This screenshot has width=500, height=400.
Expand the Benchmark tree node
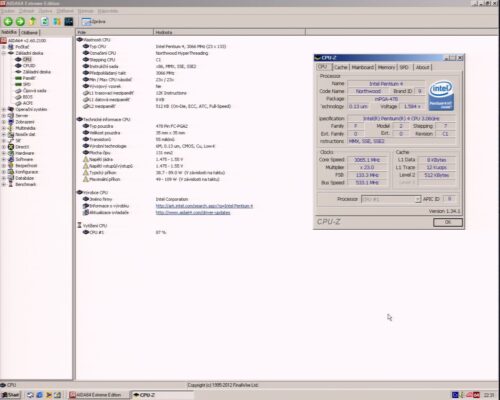tap(4, 184)
